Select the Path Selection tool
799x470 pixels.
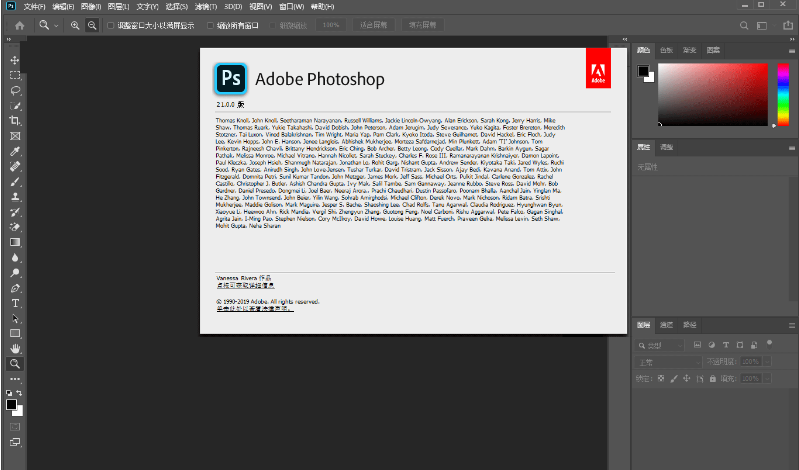click(15, 319)
